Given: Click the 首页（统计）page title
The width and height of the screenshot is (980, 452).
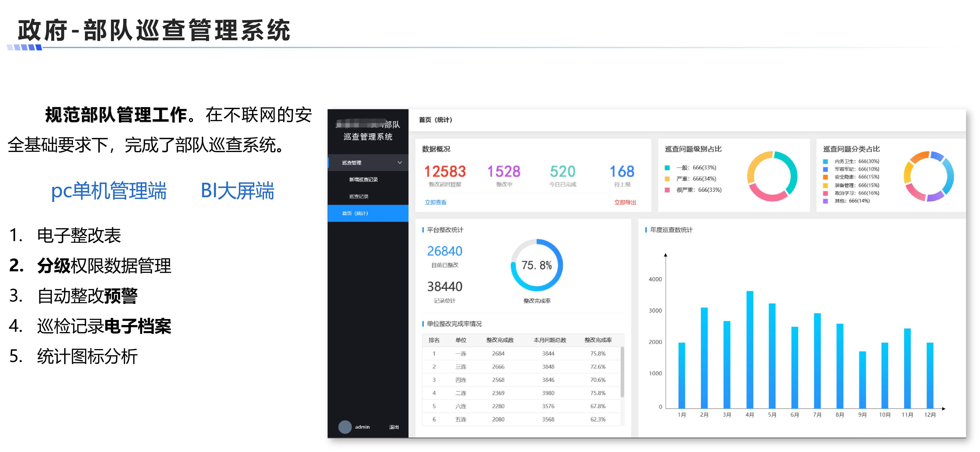Looking at the screenshot, I should pyautogui.click(x=436, y=120).
